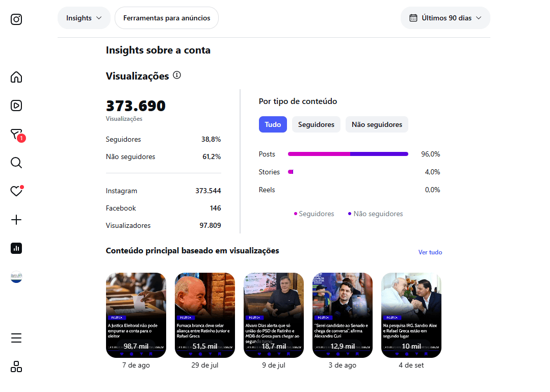Show info about Visualizações
This screenshot has width=550, height=392.
click(177, 75)
